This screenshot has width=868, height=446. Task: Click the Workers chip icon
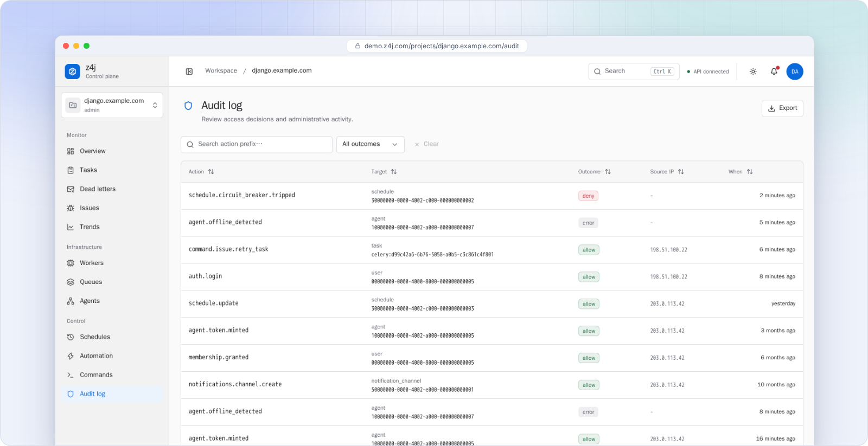71,263
